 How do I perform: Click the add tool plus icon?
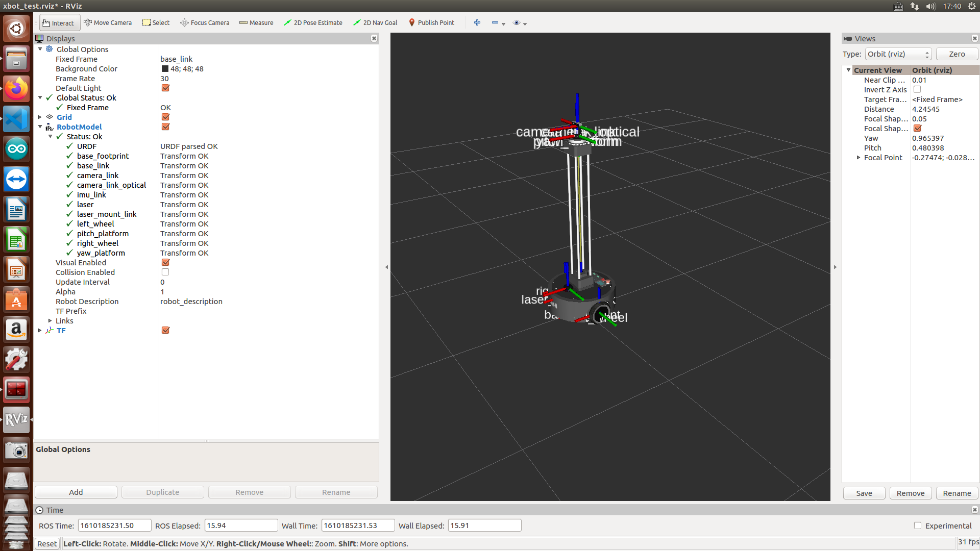point(477,23)
